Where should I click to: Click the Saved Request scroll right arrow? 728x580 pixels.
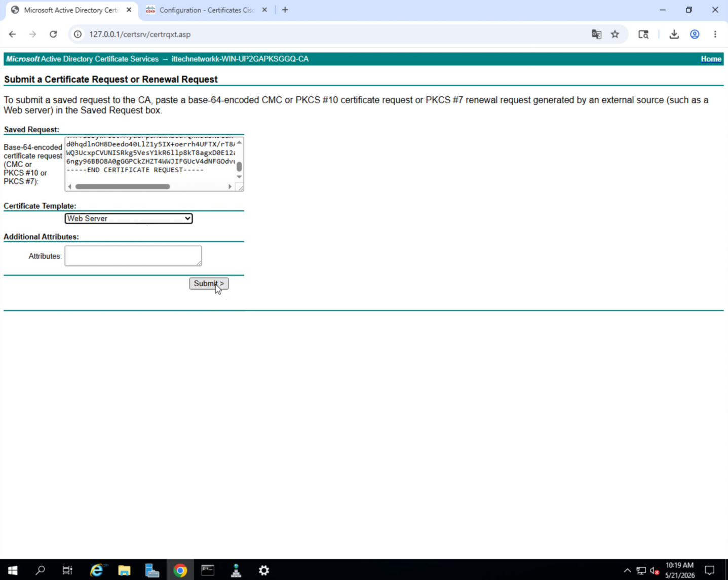(230, 186)
